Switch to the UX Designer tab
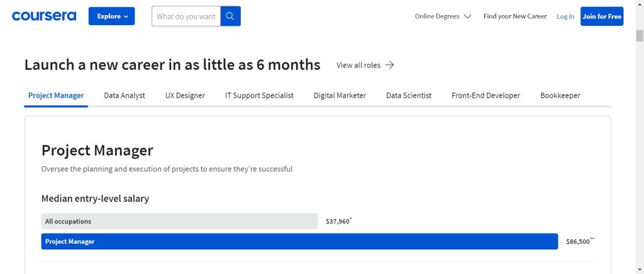Screen dimensions: 644x274 coord(185,96)
